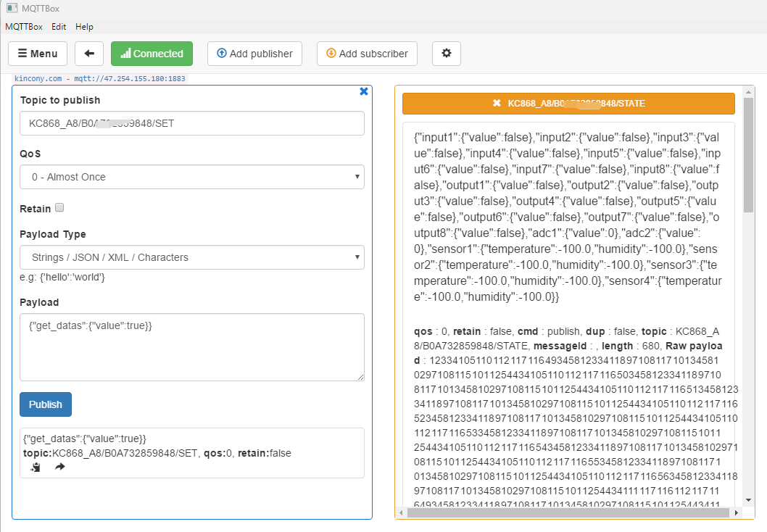Open the Edit menu
767x532 pixels.
coord(59,27)
